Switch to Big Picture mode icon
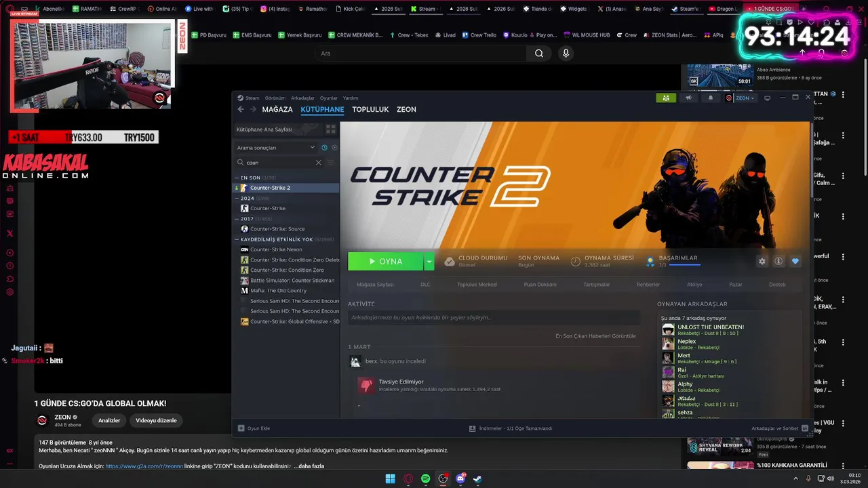868x488 pixels. [768, 98]
